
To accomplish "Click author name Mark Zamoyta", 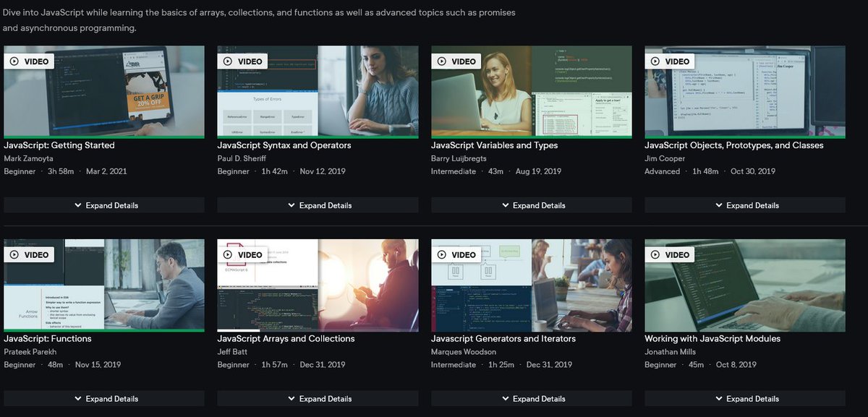I will [29, 158].
